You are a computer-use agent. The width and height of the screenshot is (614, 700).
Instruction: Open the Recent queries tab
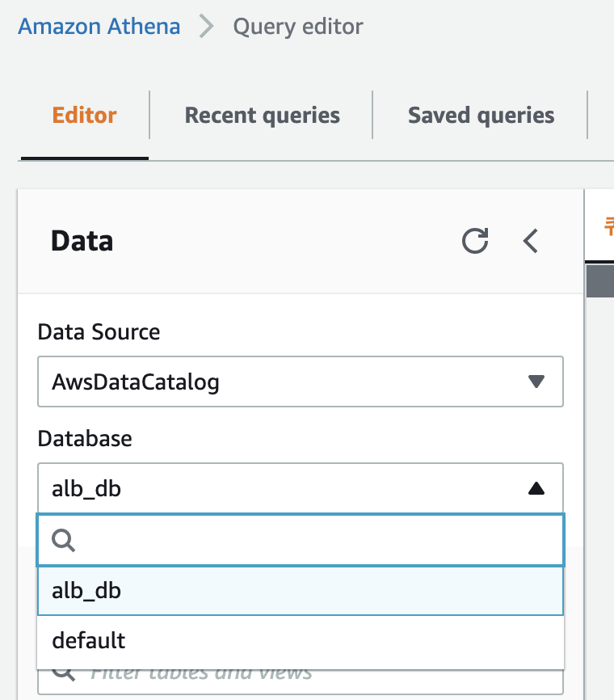[x=262, y=115]
